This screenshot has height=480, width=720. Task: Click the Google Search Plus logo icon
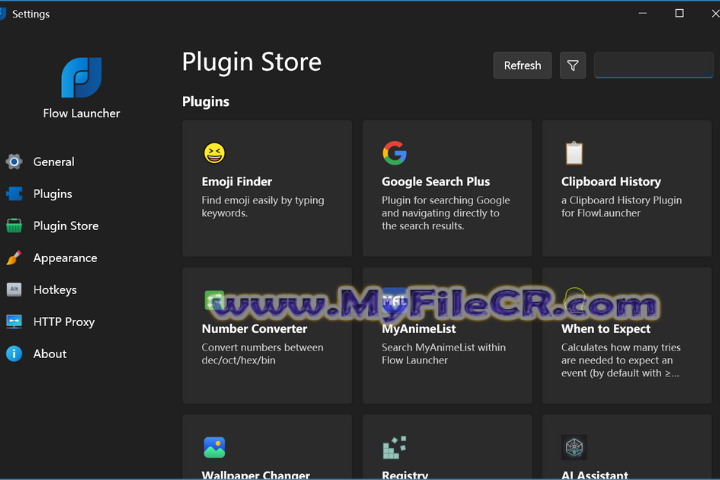coord(394,153)
